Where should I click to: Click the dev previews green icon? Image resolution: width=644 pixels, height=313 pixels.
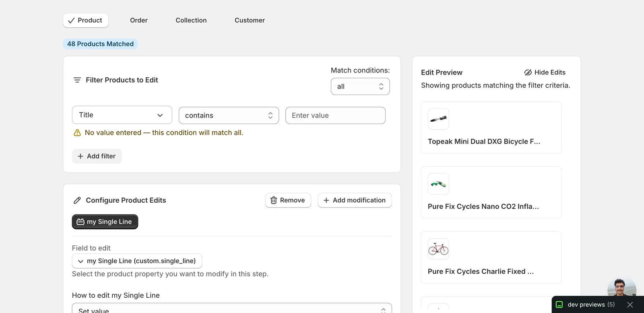point(559,305)
